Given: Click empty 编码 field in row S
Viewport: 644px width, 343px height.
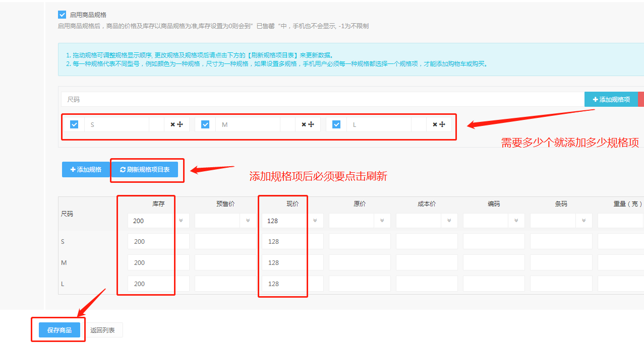Looking at the screenshot, I should click(x=494, y=241).
